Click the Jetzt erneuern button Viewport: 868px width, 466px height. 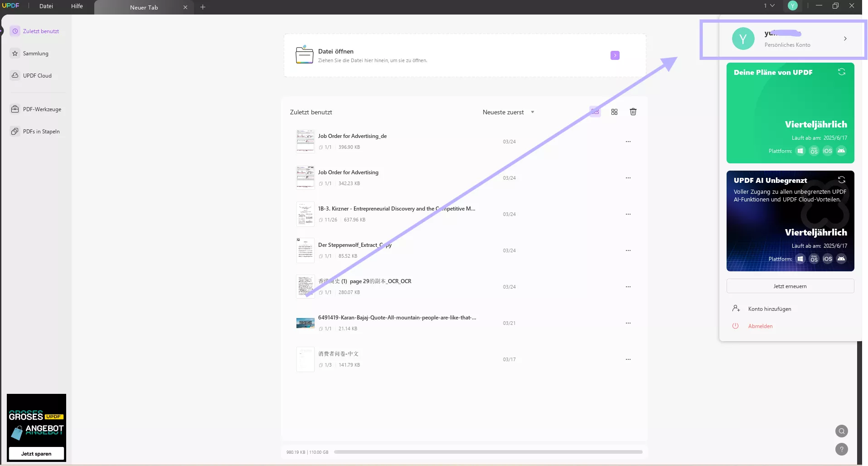(790, 286)
